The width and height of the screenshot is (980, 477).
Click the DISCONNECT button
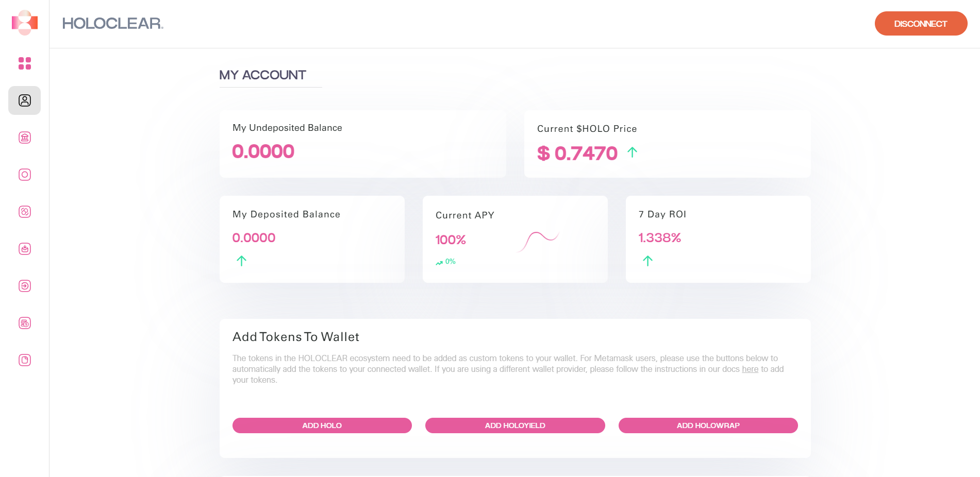[x=921, y=24]
